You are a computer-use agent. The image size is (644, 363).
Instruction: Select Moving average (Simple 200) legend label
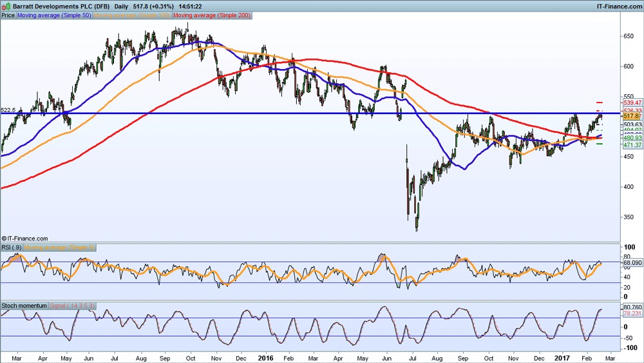pyautogui.click(x=212, y=15)
